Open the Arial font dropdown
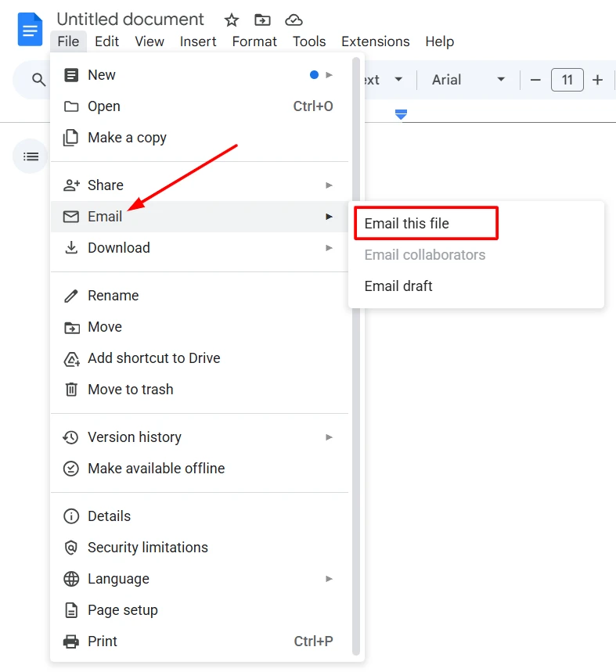This screenshot has height=672, width=616. pos(467,79)
